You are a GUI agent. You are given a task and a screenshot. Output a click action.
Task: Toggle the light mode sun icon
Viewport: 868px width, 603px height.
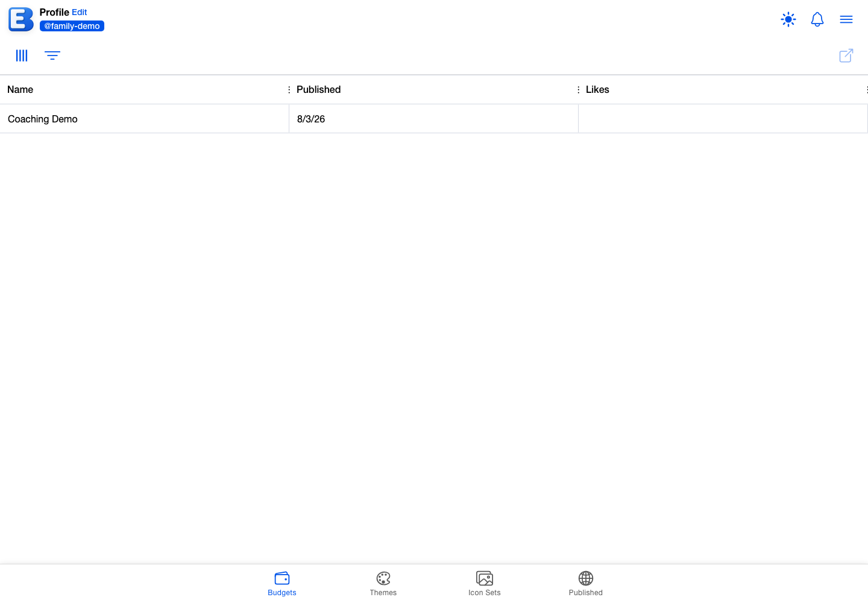pyautogui.click(x=788, y=19)
